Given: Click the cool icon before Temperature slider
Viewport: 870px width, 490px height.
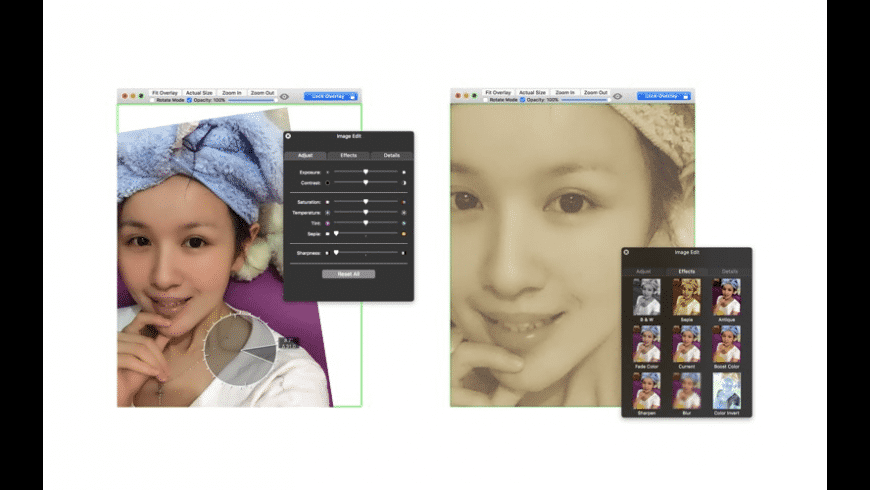Looking at the screenshot, I should pos(327,213).
